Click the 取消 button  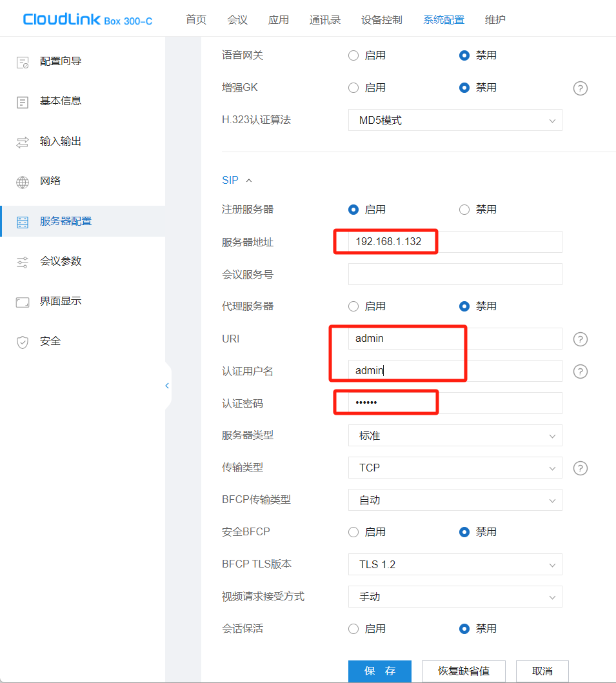click(542, 671)
